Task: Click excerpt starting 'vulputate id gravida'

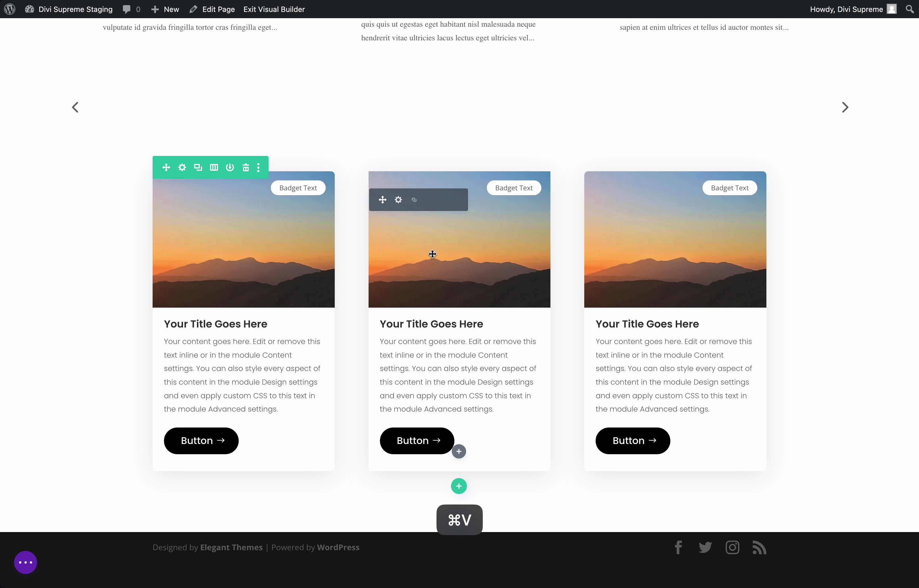Action: [190, 28]
